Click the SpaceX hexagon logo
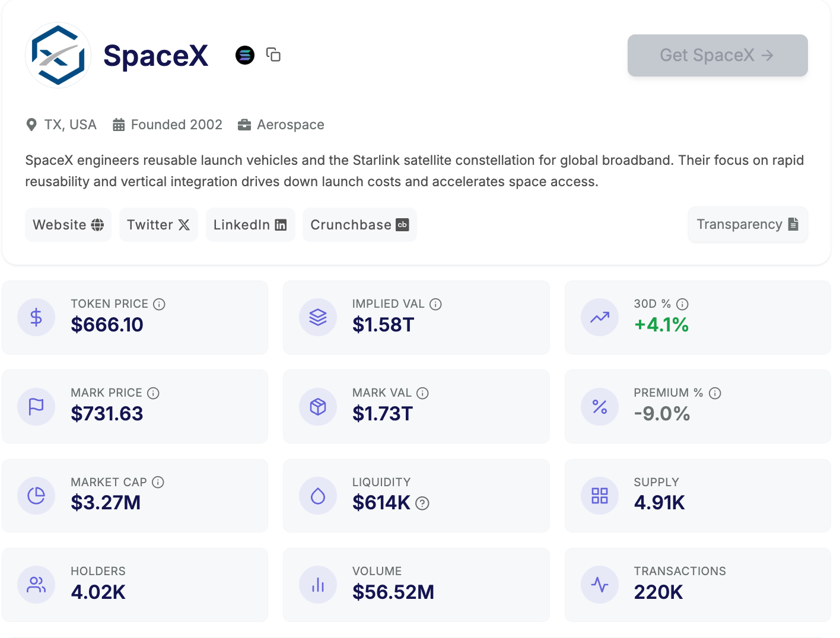 pos(58,55)
